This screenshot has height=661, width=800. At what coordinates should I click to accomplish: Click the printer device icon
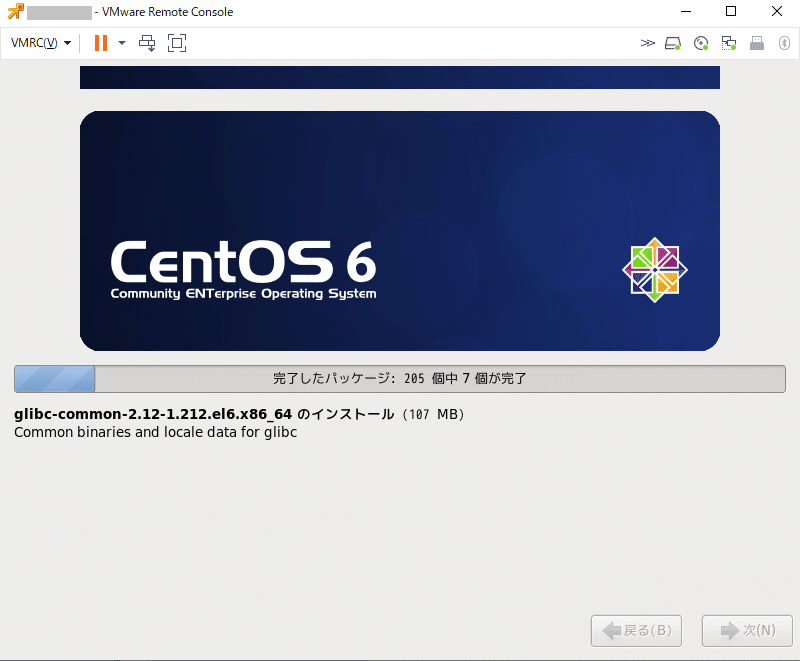757,43
